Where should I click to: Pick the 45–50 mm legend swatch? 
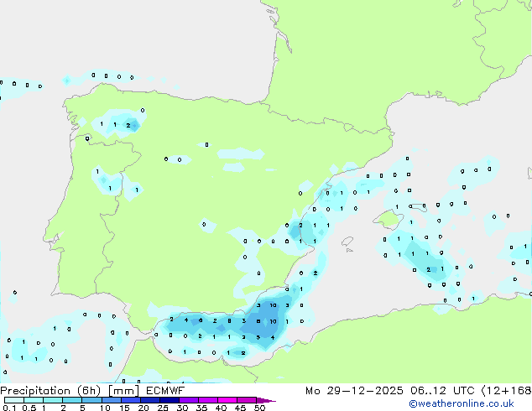pos(247,400)
